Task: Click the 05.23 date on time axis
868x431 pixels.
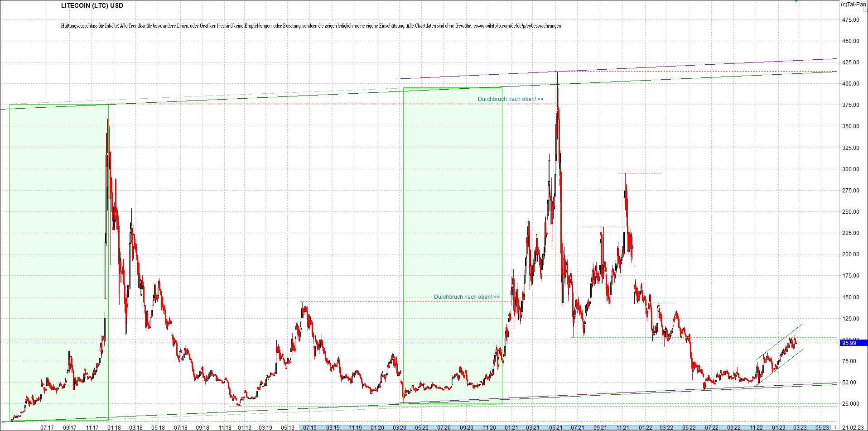Action: pos(822,427)
